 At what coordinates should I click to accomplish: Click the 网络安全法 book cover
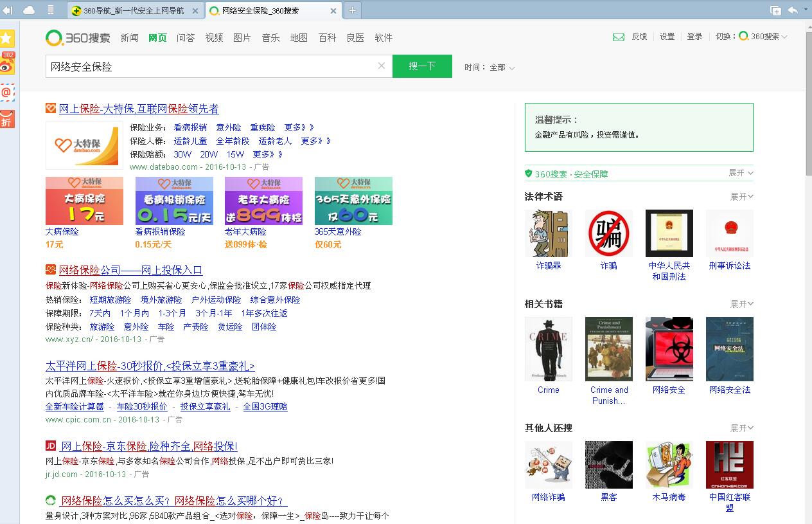(x=730, y=349)
